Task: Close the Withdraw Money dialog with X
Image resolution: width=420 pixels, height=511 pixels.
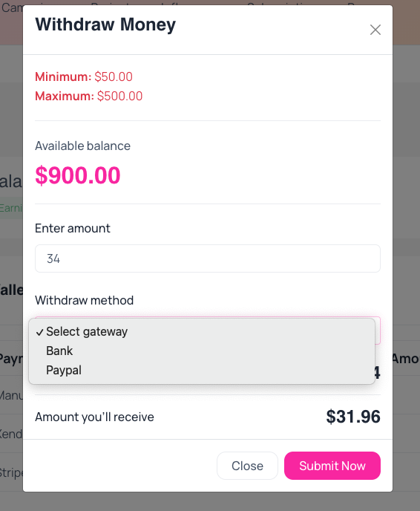Action: pyautogui.click(x=375, y=30)
